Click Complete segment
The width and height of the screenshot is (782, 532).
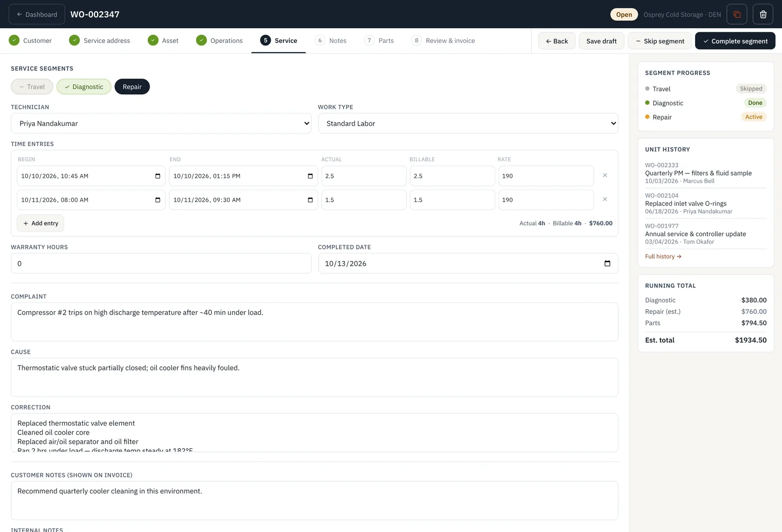pyautogui.click(x=735, y=41)
